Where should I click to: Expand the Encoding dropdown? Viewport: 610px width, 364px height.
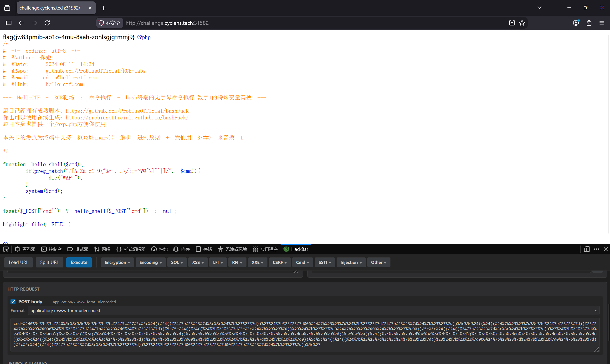click(151, 262)
